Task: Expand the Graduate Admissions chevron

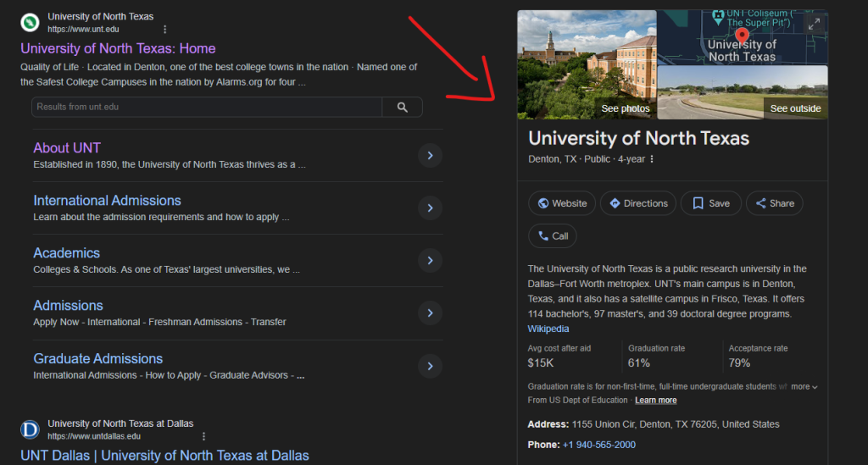Action: [430, 366]
